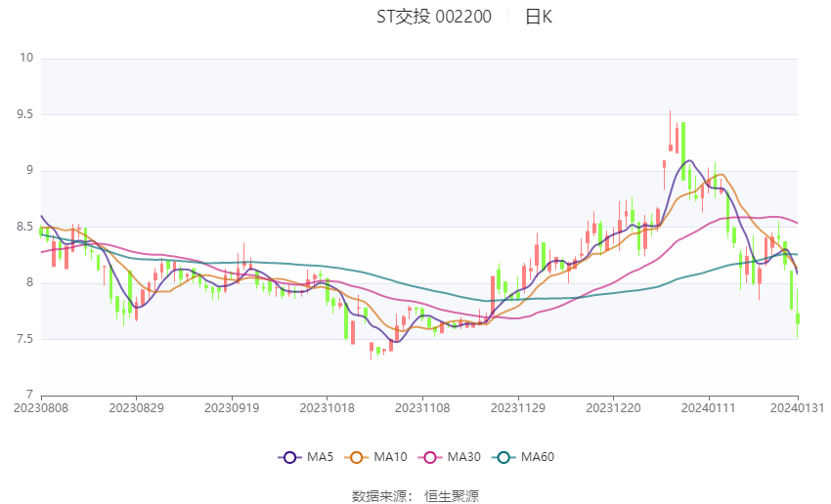831x504 pixels.
Task: Click the x-axis date label 20231129
Action: pyautogui.click(x=518, y=408)
